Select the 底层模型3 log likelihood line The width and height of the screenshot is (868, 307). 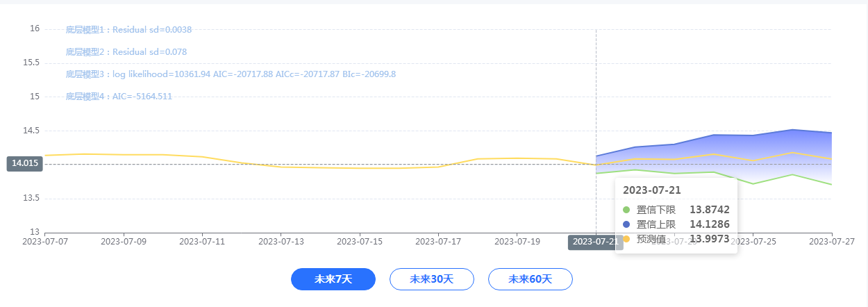(231, 74)
